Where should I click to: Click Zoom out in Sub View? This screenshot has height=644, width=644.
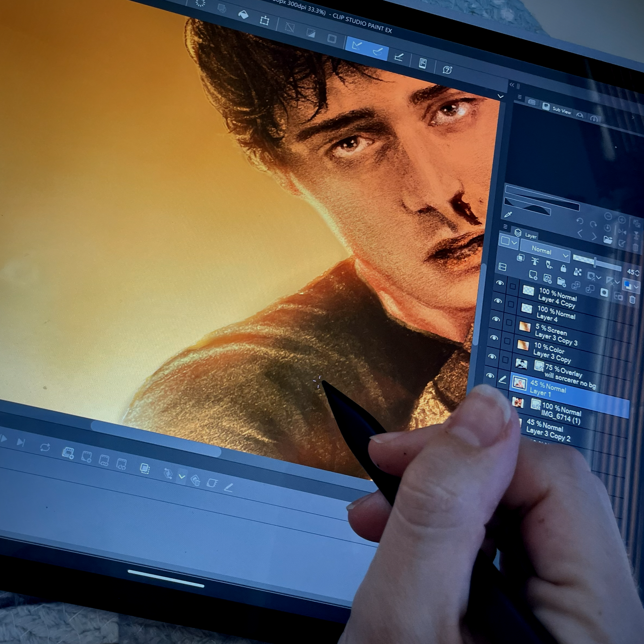point(608,216)
